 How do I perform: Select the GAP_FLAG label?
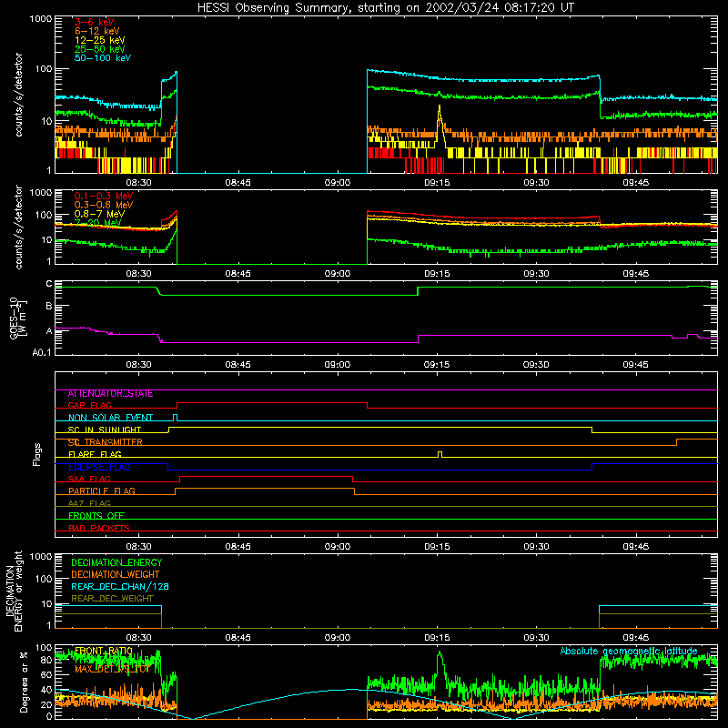(x=89, y=406)
